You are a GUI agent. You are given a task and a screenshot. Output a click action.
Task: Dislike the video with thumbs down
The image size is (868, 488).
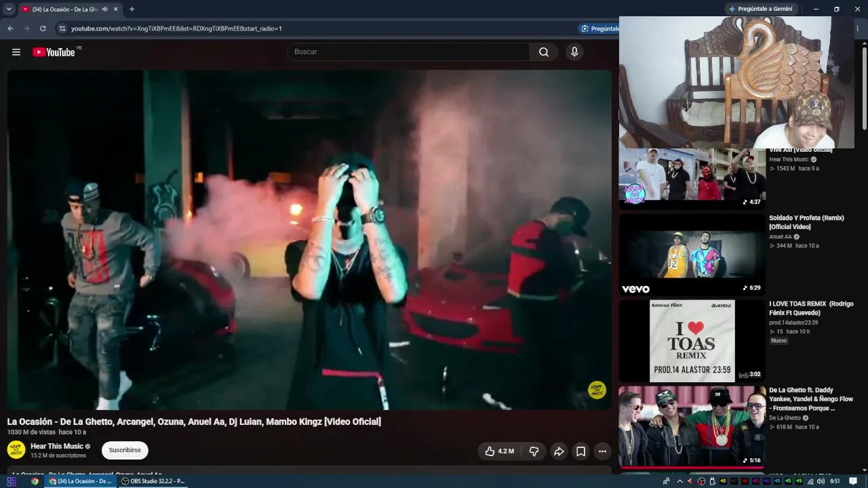(x=534, y=451)
